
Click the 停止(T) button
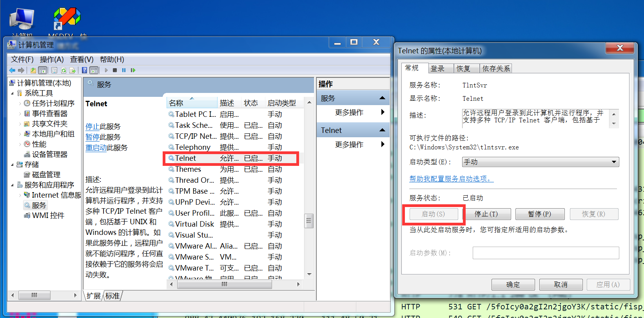(486, 214)
